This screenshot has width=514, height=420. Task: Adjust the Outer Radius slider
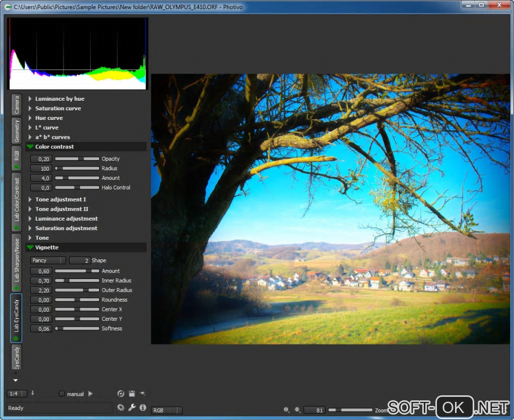tap(77, 290)
